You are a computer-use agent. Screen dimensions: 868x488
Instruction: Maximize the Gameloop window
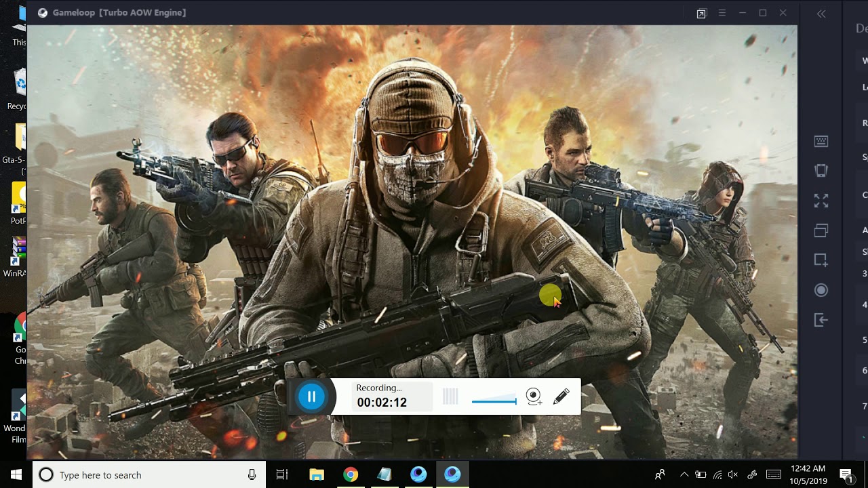pos(763,13)
